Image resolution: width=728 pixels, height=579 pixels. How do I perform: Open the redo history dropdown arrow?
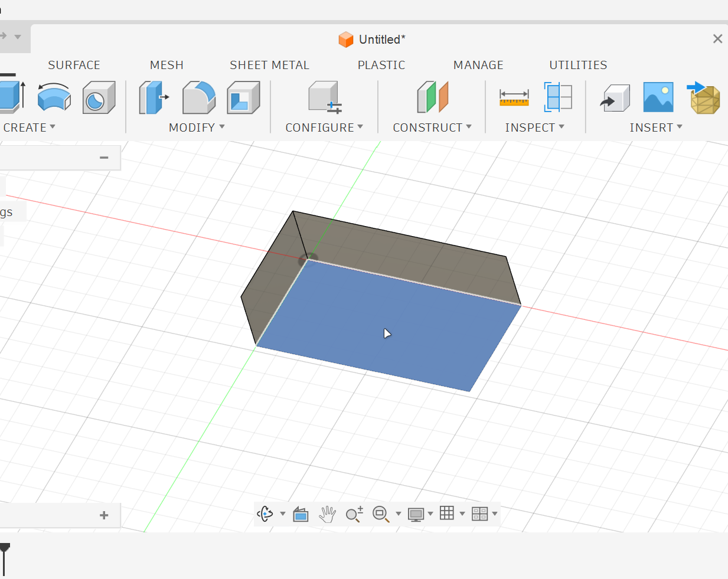pos(18,37)
